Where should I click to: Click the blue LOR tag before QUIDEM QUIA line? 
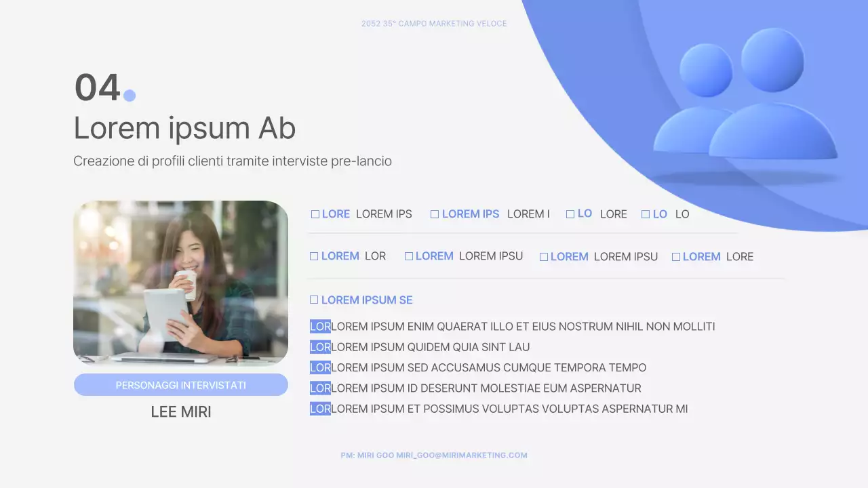click(320, 347)
